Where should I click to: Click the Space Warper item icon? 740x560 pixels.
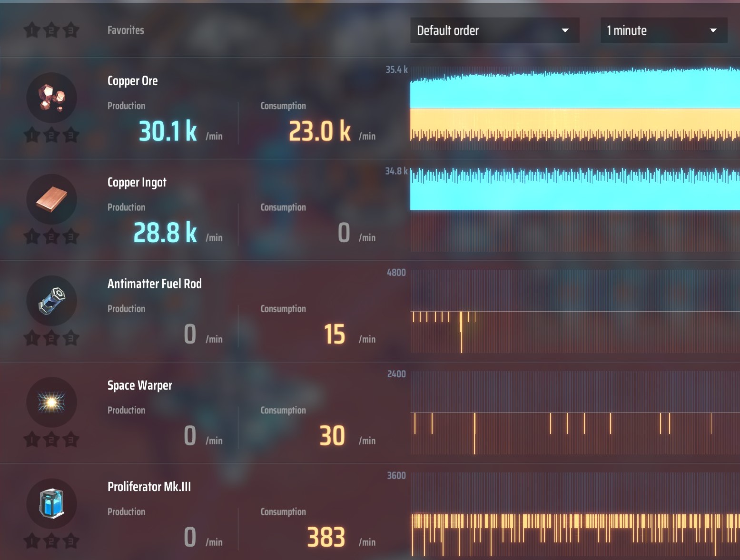[51, 402]
